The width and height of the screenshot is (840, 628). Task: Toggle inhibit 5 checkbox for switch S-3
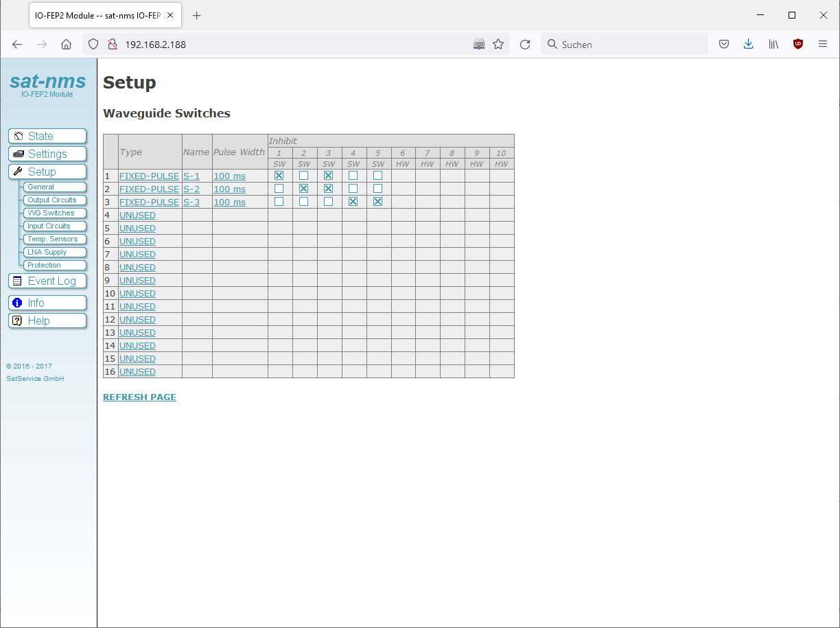[x=378, y=202]
